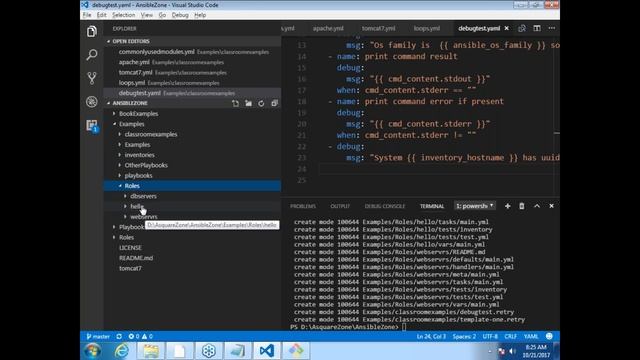Open the Go menu

[162, 15]
